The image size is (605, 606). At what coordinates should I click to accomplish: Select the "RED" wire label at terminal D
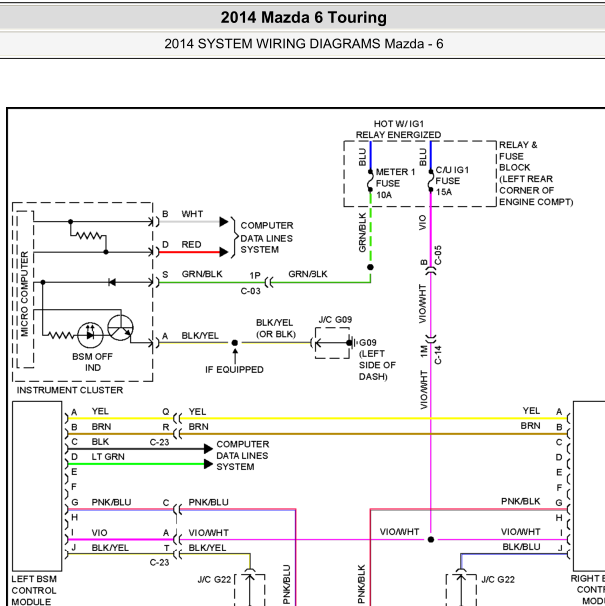tap(191, 245)
